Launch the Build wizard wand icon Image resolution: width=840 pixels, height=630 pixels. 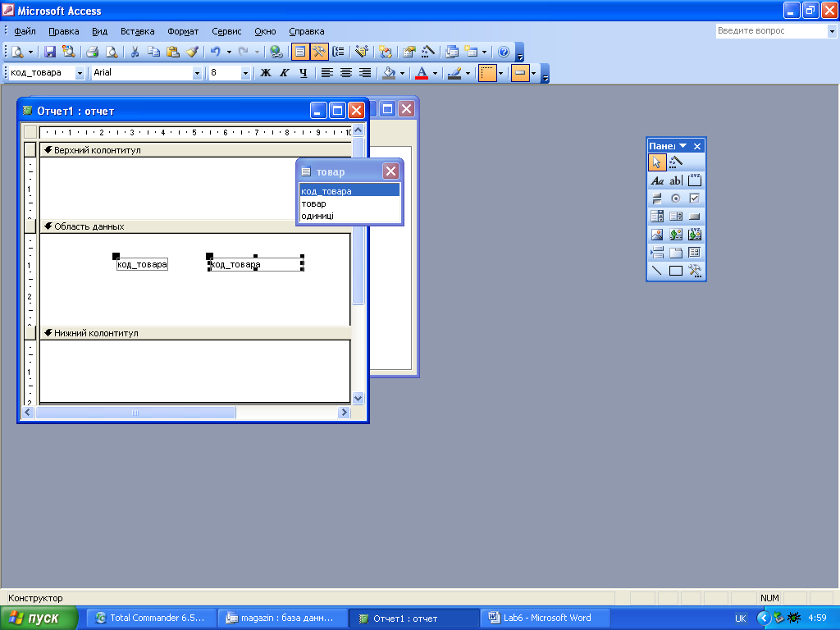pyautogui.click(x=428, y=52)
